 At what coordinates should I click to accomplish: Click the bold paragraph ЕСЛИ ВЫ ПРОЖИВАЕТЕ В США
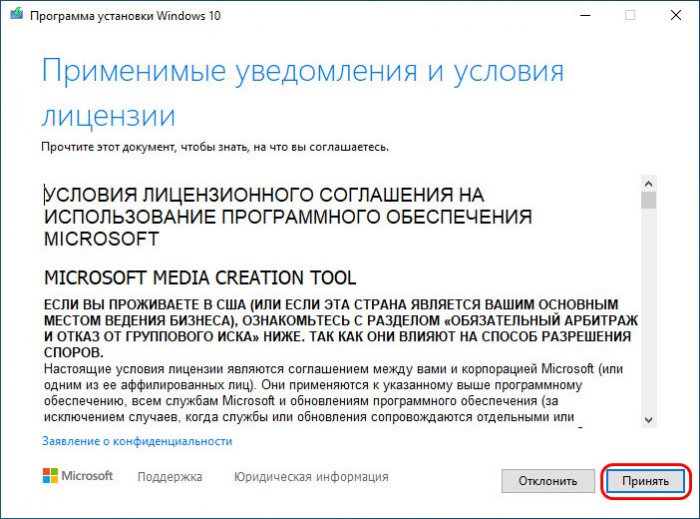coord(341,328)
